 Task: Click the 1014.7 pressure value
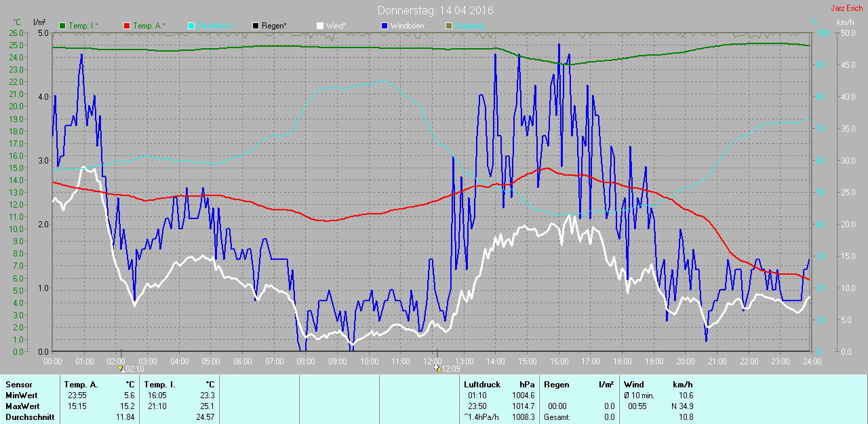[x=523, y=406]
